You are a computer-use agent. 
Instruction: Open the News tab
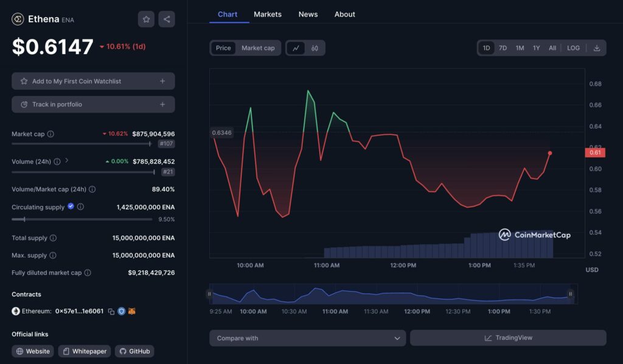308,14
